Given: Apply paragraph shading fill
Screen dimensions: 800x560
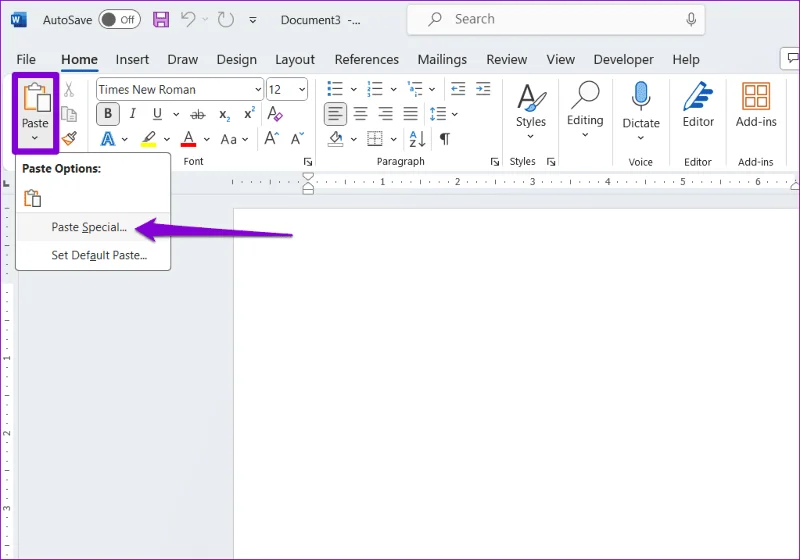Looking at the screenshot, I should click(x=335, y=139).
